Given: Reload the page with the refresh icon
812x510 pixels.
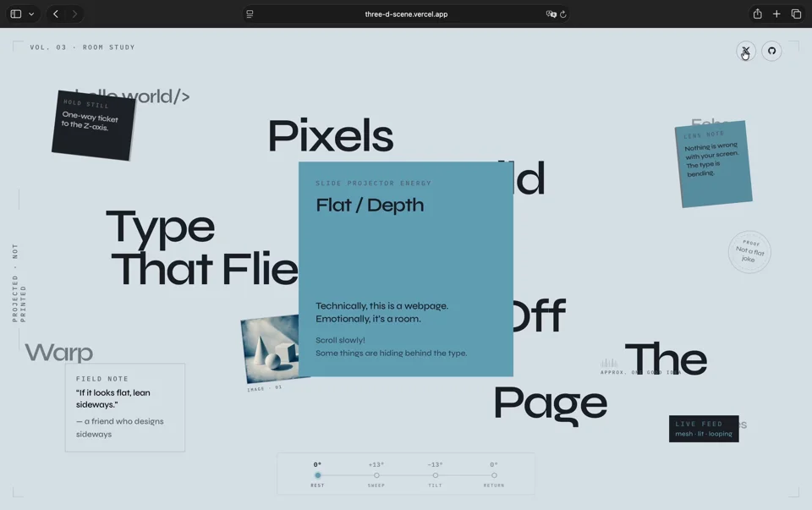Looking at the screenshot, I should [563, 14].
